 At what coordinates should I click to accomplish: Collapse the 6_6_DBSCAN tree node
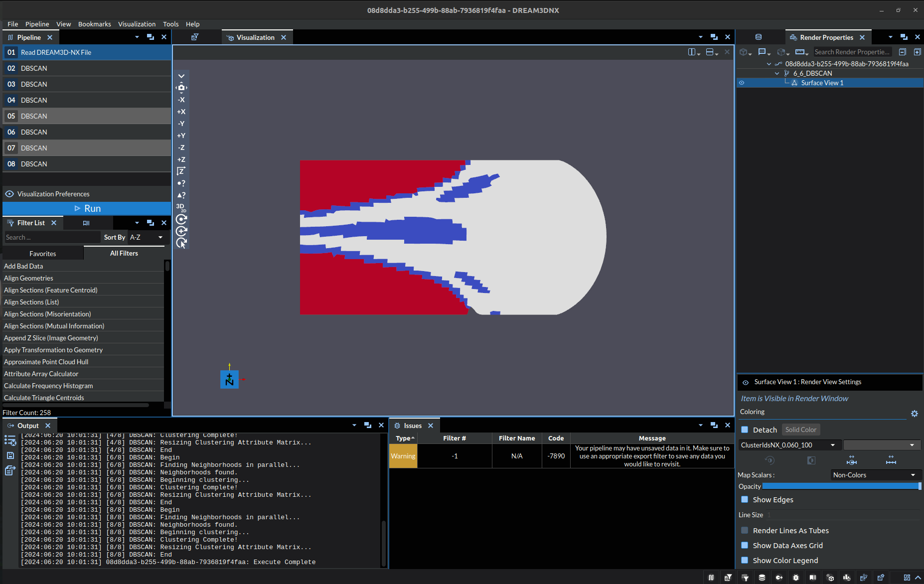tap(777, 73)
